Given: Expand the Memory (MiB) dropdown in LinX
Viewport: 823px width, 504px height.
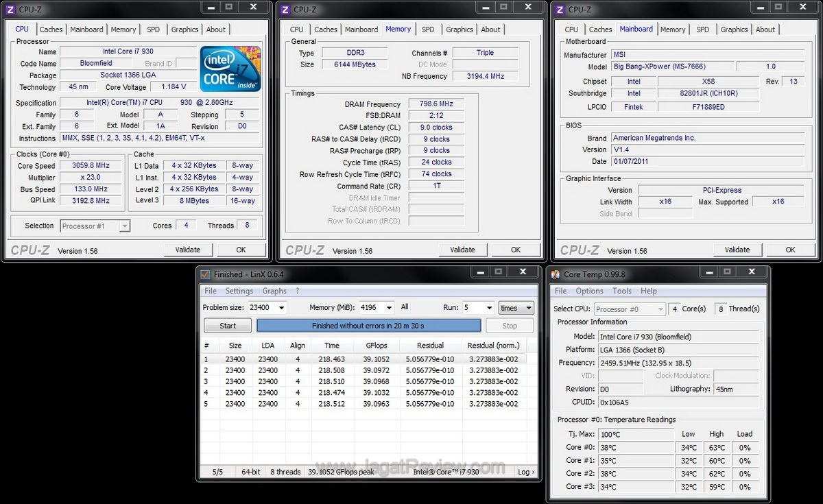Looking at the screenshot, I should coord(389,309).
